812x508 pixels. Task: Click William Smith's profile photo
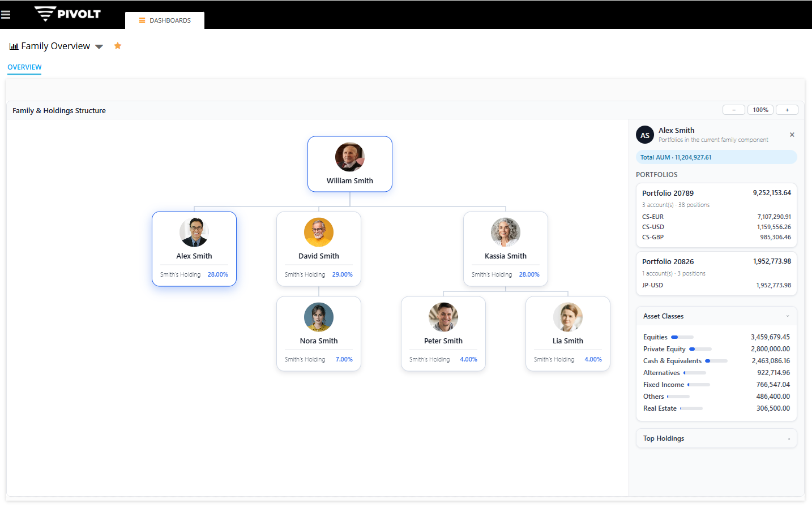pos(349,157)
